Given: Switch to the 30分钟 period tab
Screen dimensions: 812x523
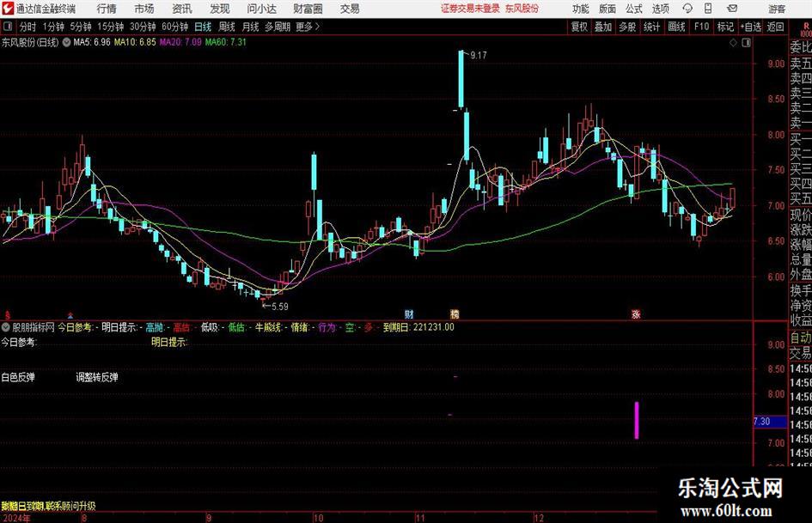Looking at the screenshot, I should [143, 27].
